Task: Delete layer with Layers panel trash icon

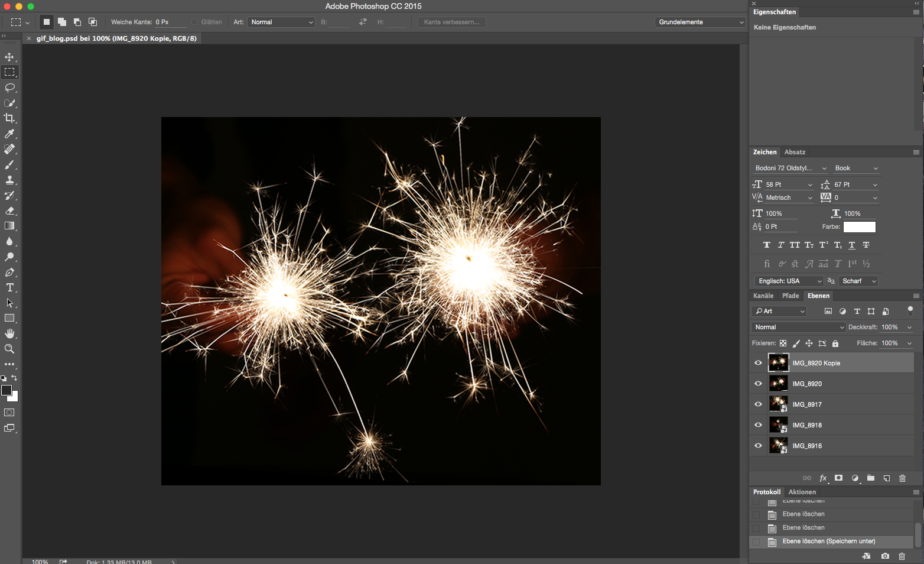Action: pos(902,478)
